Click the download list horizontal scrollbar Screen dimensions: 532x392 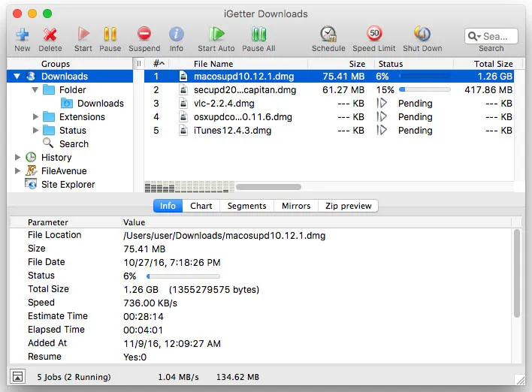tap(248, 187)
